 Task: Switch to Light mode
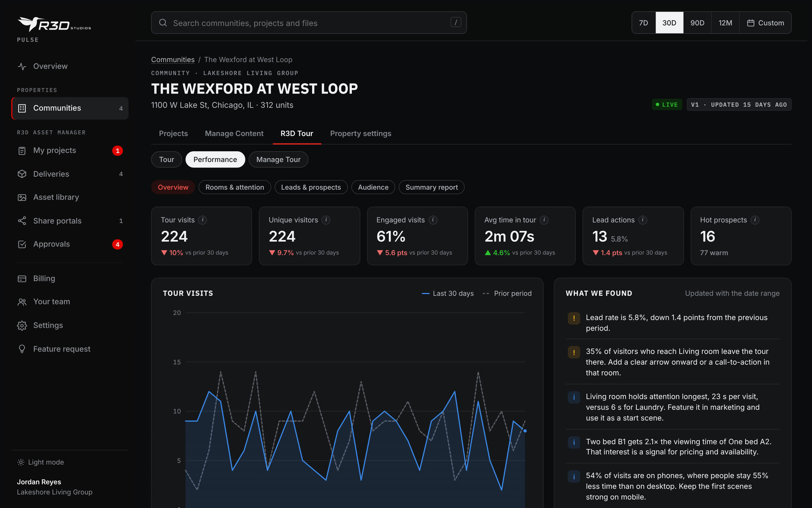[41, 462]
